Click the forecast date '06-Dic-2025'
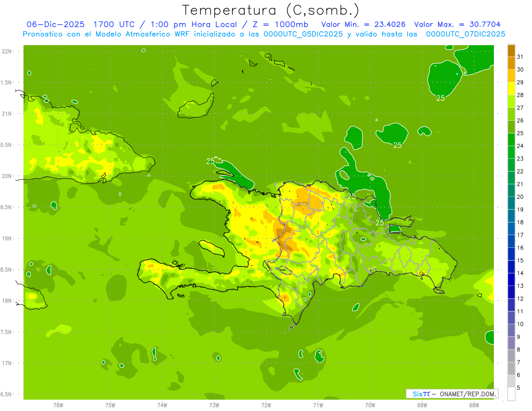The height and width of the screenshot is (411, 532). point(55,24)
